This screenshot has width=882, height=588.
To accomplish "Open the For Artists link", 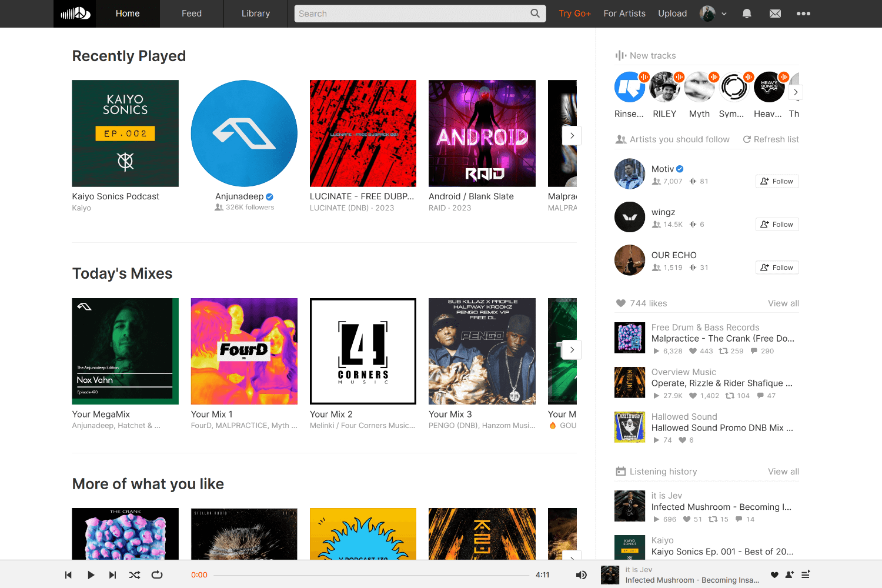I will click(624, 14).
